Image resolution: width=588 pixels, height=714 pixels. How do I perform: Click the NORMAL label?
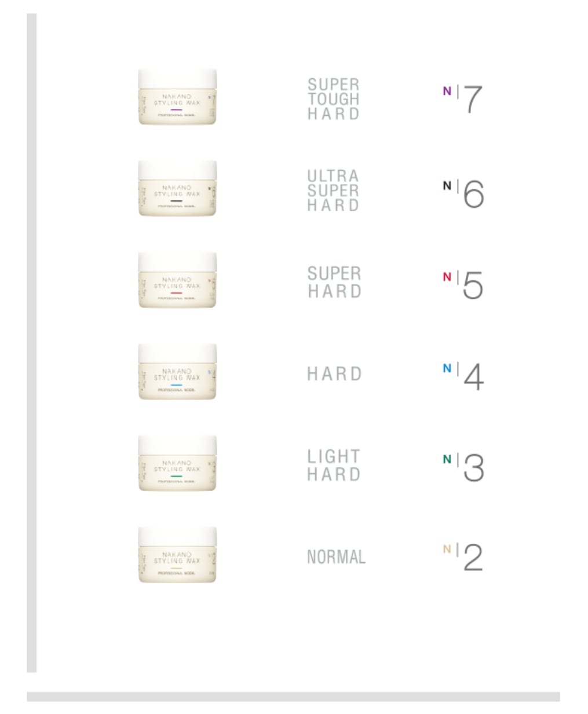tap(336, 557)
